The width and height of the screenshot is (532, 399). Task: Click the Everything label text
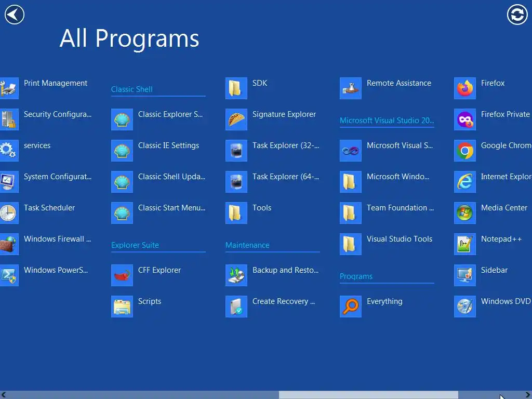[384, 301]
